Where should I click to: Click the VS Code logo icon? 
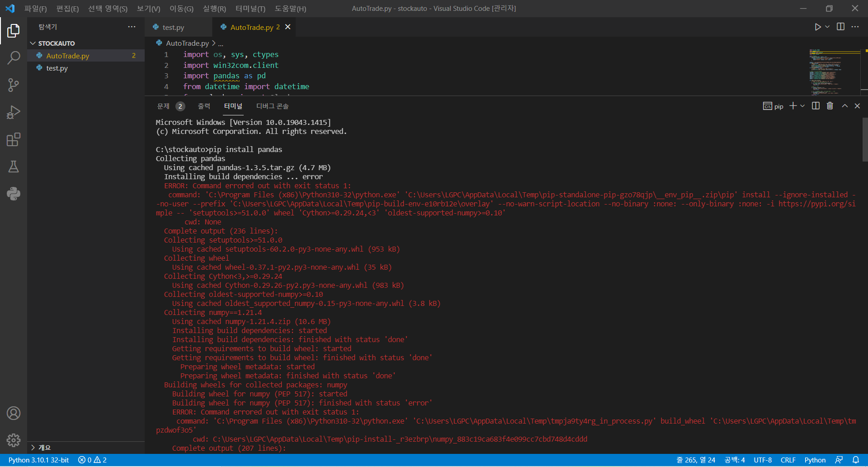tap(10, 8)
